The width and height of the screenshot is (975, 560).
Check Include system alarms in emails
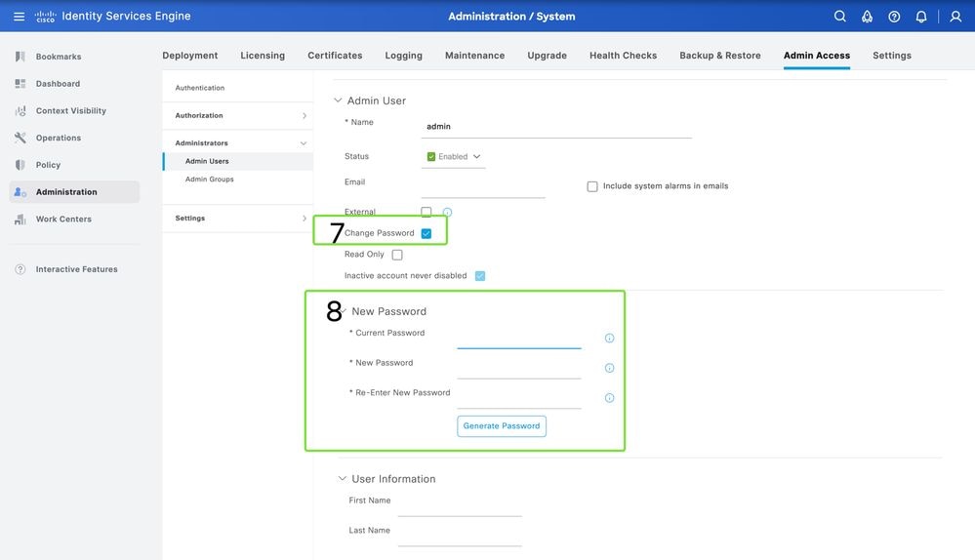click(592, 186)
